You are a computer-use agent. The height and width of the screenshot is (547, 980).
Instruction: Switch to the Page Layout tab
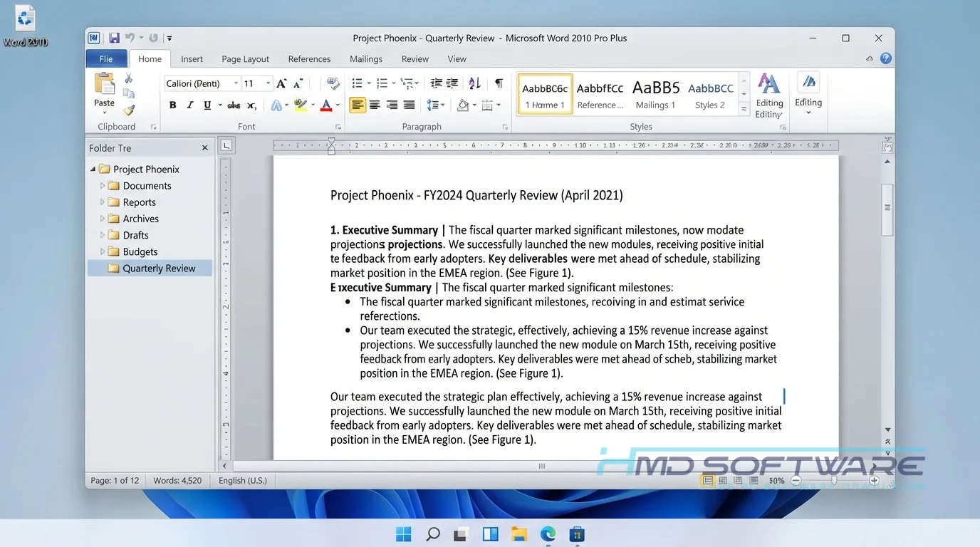tap(245, 59)
